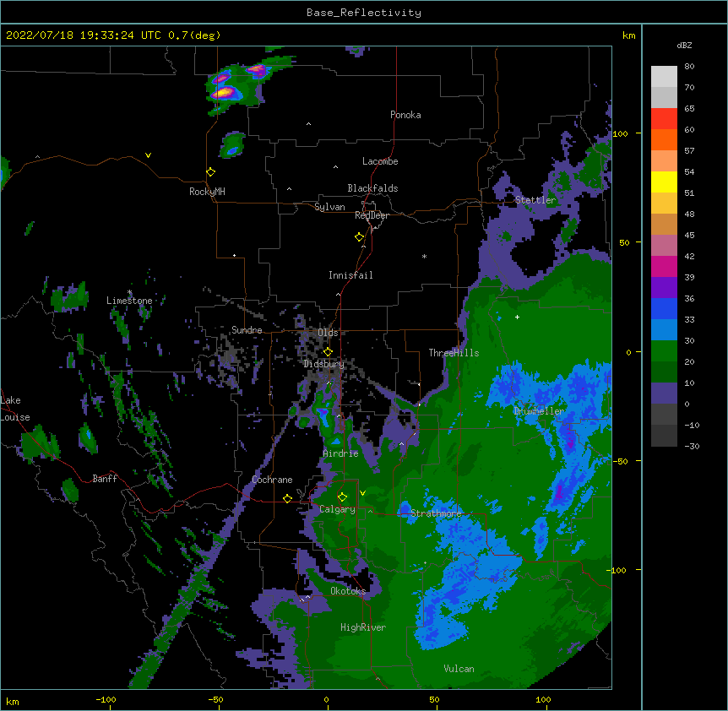Click the yellow marker icon south of RedDeer
This screenshot has width=728, height=711.
pyautogui.click(x=360, y=237)
